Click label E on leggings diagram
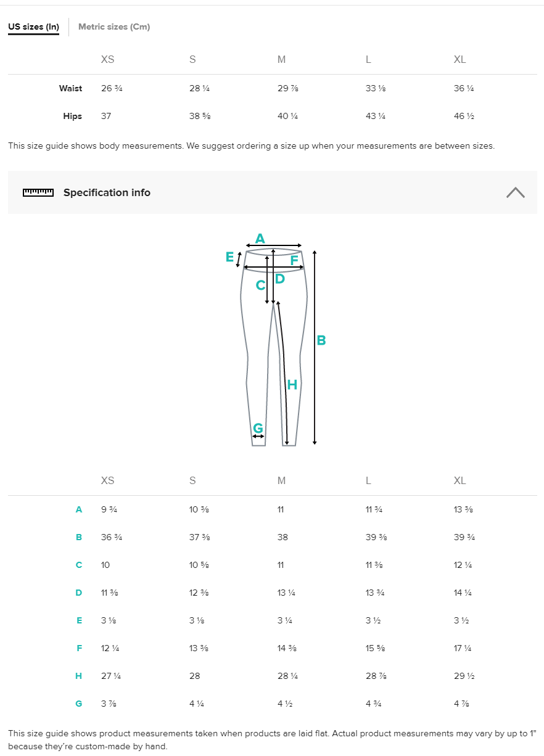Viewport: 544px width, 756px height. tap(229, 257)
